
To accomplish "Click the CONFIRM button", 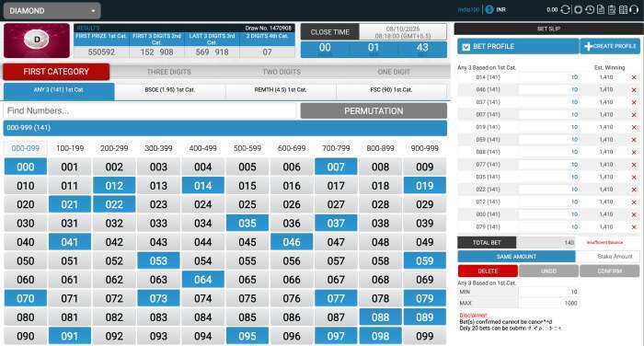I will tap(609, 271).
